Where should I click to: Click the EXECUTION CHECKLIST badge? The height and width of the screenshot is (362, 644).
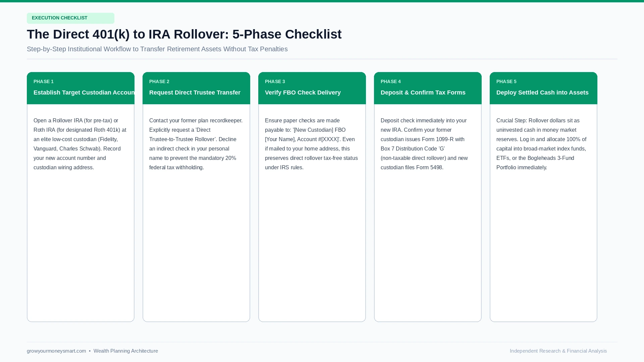pos(70,18)
